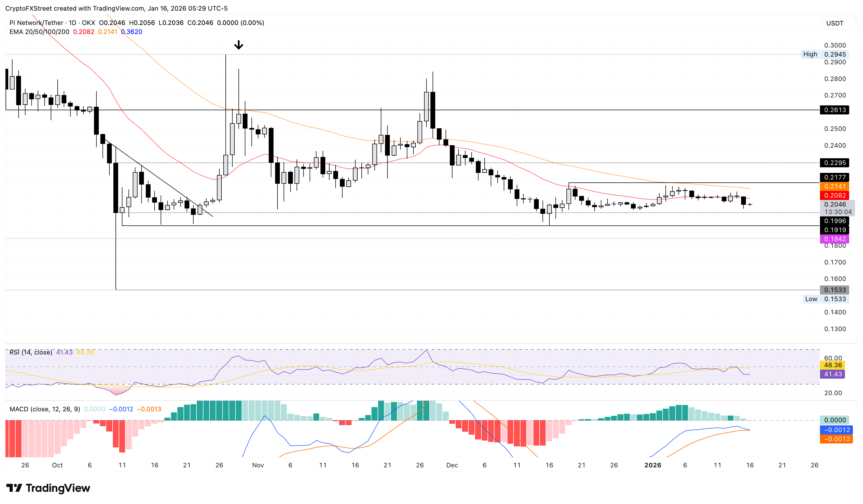Click the 2026 label on the time axis

tap(653, 465)
